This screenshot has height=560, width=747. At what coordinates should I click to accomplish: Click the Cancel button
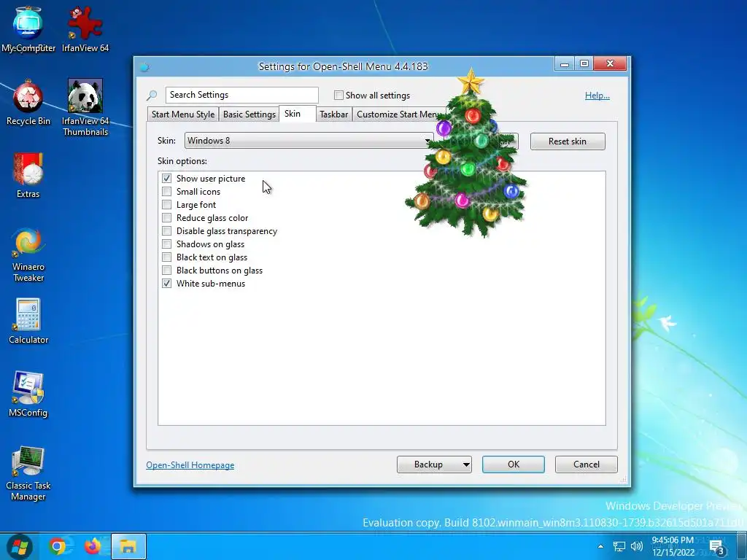coord(586,464)
